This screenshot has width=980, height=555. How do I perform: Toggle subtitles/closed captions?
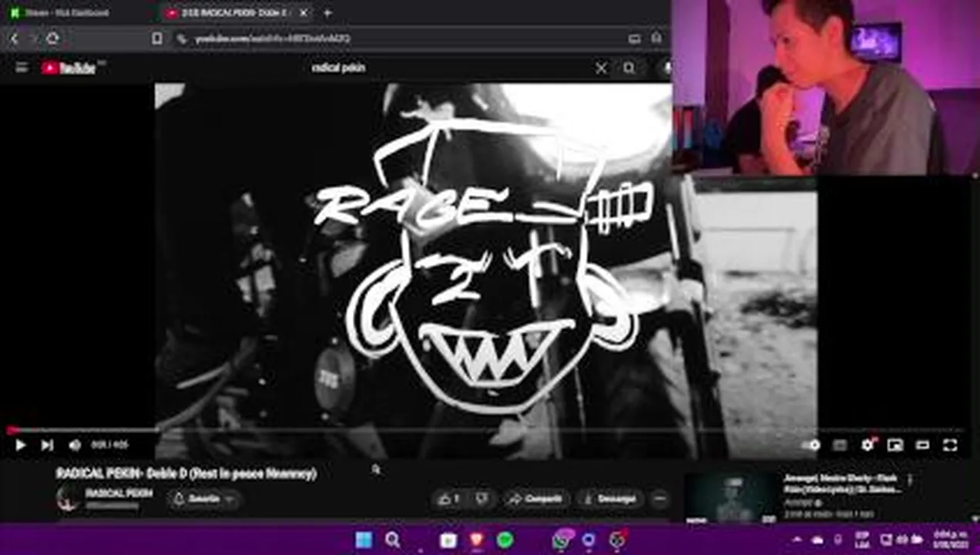[x=840, y=445]
